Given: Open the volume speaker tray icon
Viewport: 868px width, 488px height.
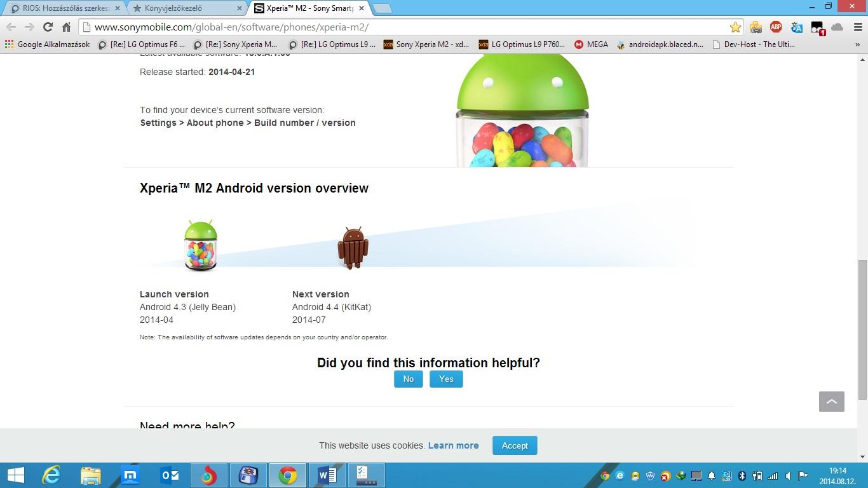Looking at the screenshot, I should click(x=788, y=476).
